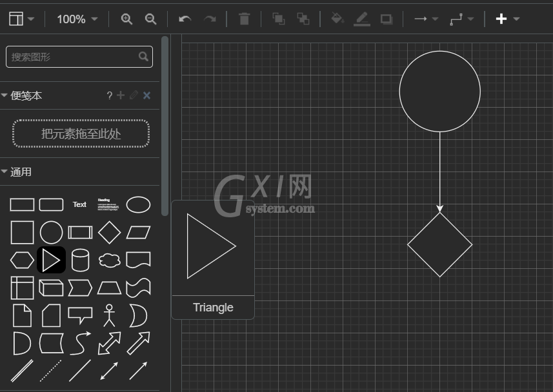Click the search magnifier in shape search

pyautogui.click(x=143, y=56)
